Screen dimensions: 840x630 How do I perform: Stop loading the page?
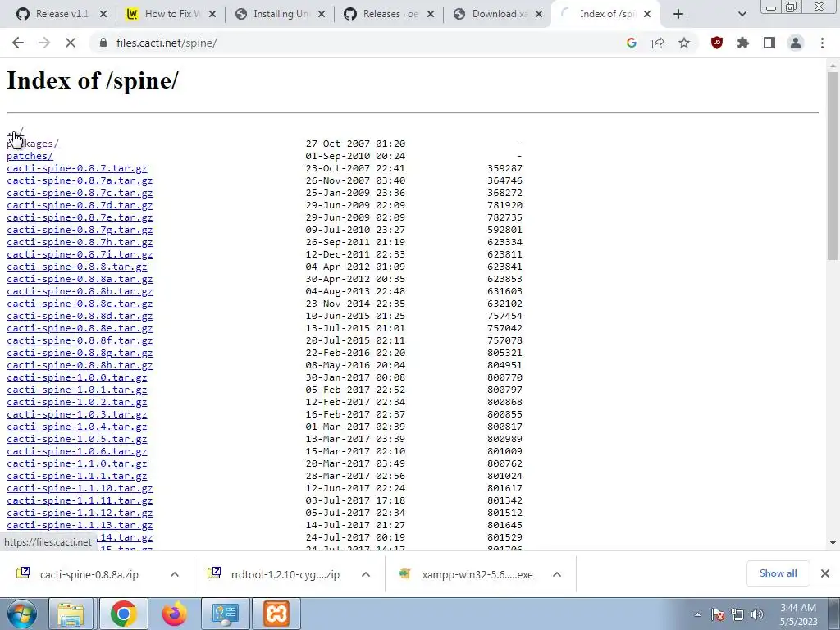pos(71,43)
